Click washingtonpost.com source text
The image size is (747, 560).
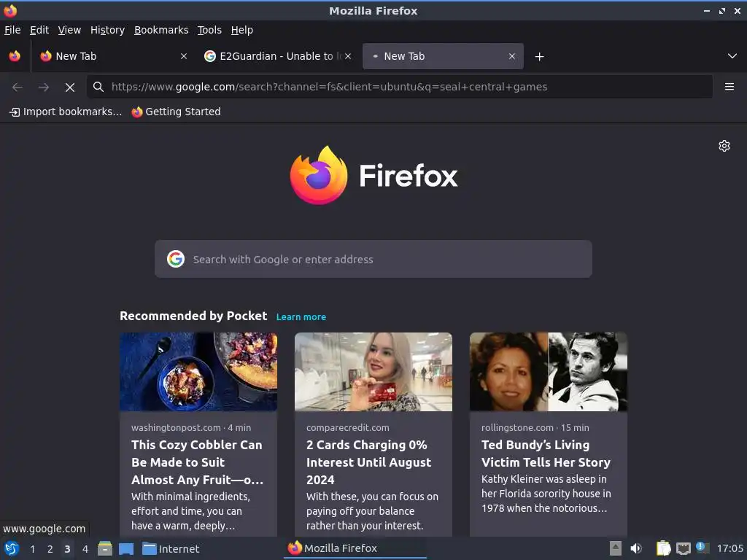[x=176, y=427]
